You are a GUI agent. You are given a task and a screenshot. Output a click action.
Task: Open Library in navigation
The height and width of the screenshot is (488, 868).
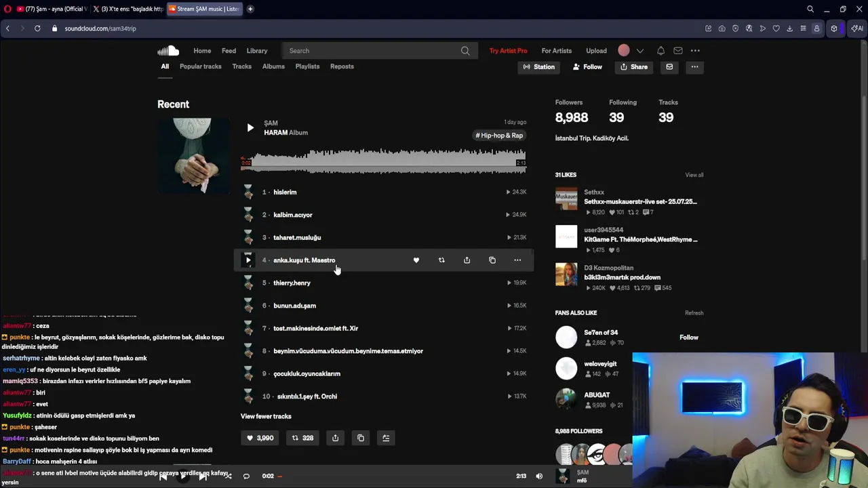click(257, 51)
